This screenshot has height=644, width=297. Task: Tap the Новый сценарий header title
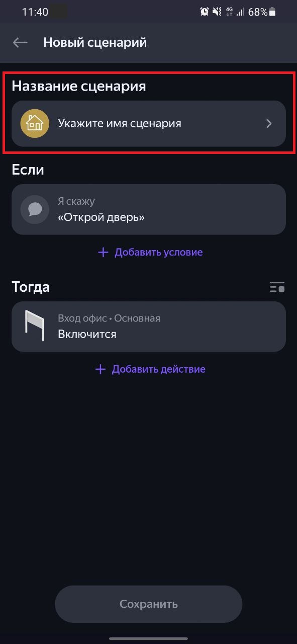(95, 42)
